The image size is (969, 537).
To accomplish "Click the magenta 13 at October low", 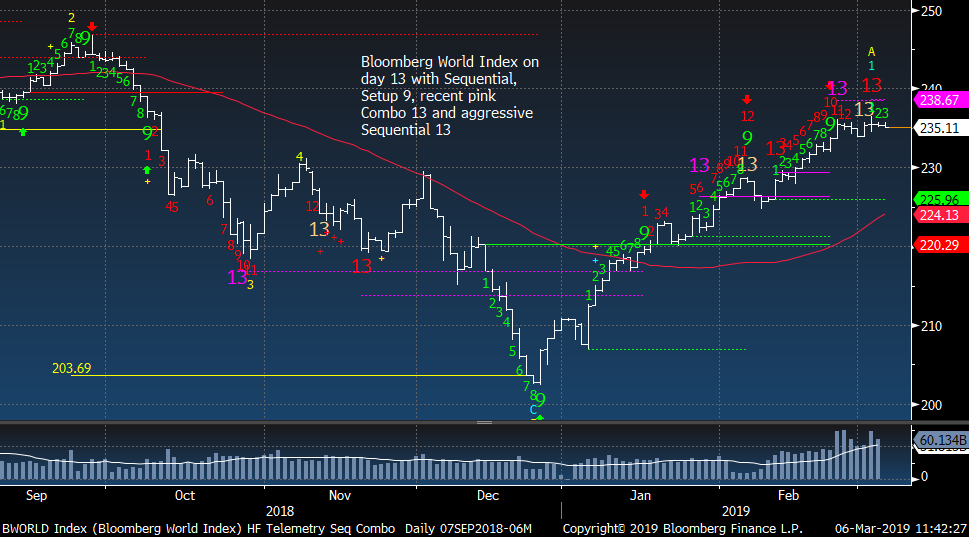I will 237,277.
